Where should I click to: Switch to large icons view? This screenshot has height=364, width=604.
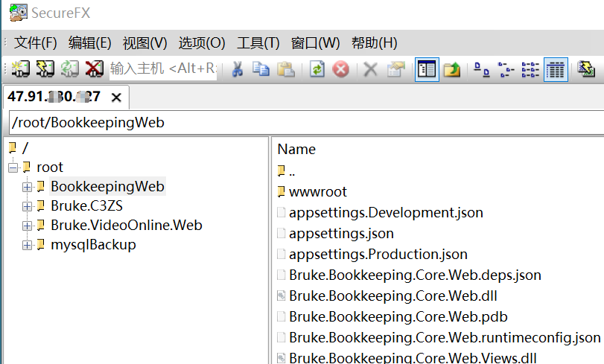(x=482, y=70)
